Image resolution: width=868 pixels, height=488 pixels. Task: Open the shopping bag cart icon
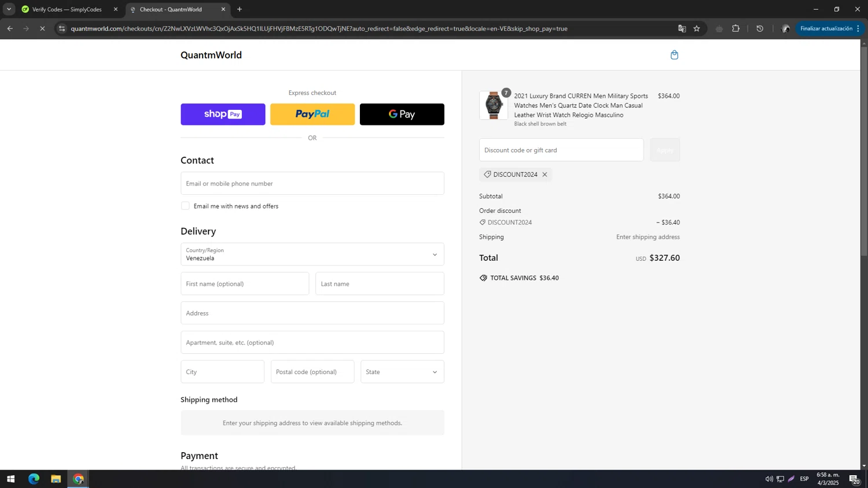point(674,55)
